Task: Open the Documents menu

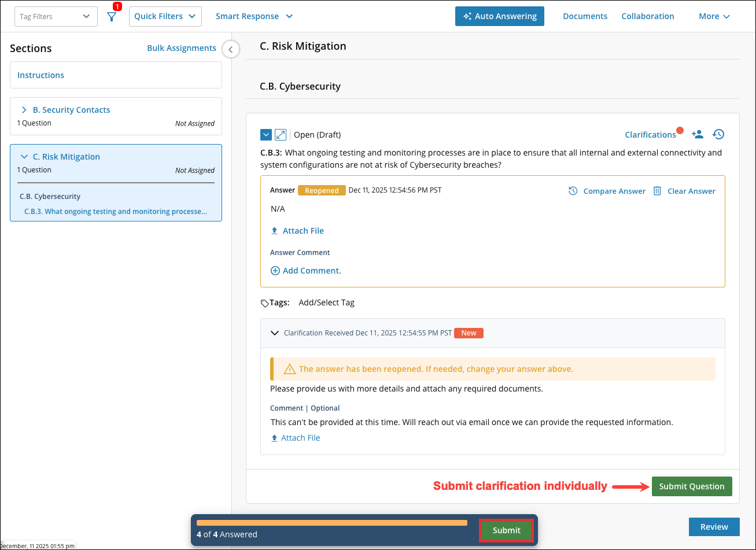Action: point(585,16)
